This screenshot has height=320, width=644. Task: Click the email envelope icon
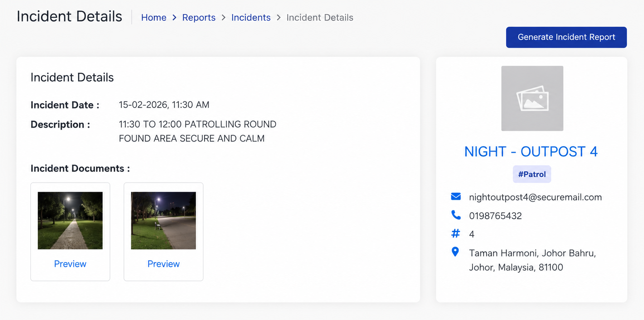coord(456,197)
